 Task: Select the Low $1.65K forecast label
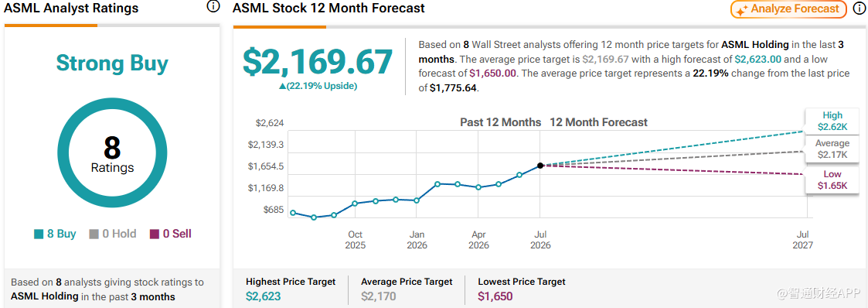tap(832, 180)
